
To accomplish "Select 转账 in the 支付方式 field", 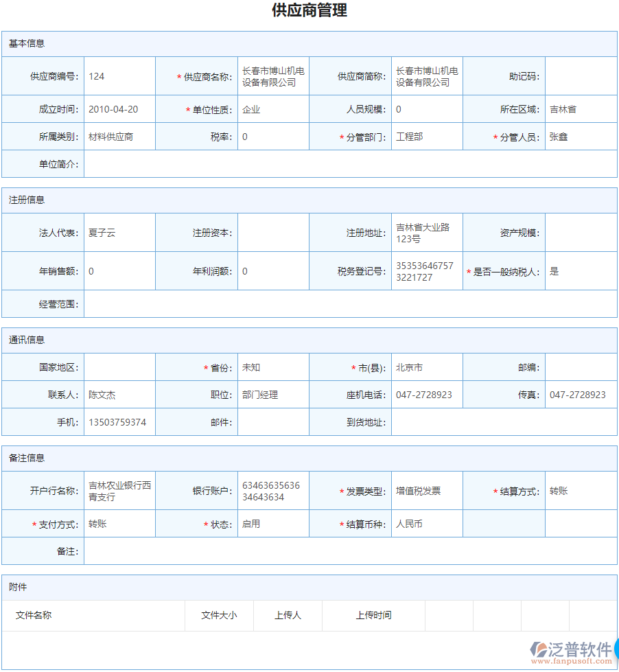I will coord(117,523).
